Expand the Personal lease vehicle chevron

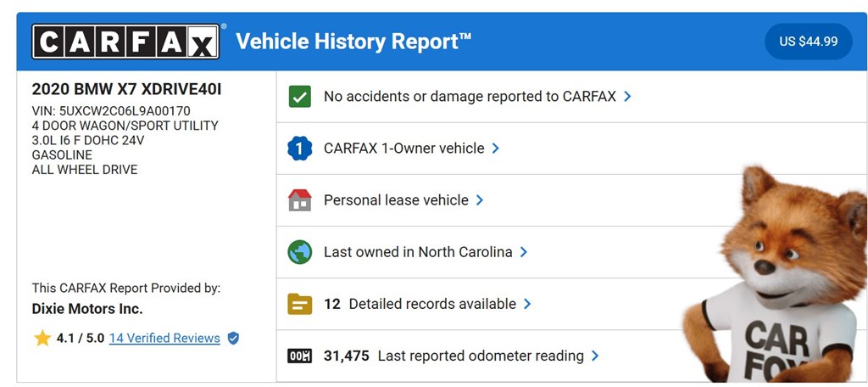click(480, 200)
